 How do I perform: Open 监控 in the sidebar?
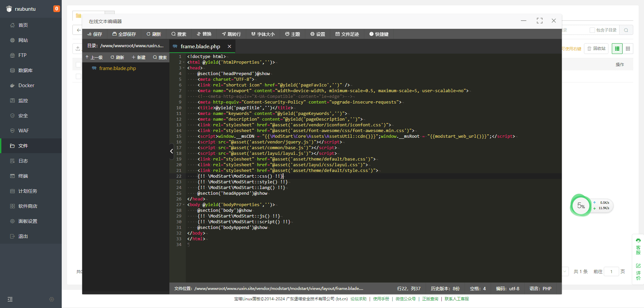pyautogui.click(x=23, y=101)
